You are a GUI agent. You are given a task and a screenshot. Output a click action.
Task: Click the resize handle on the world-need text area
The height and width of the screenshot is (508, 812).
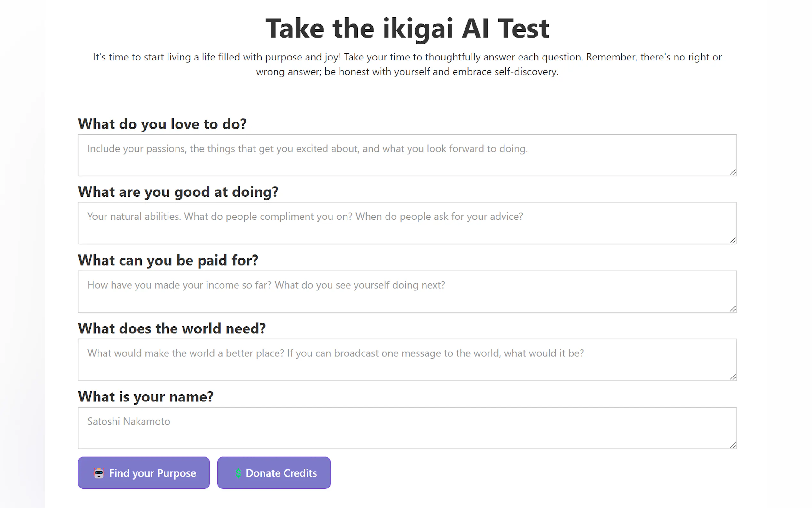tap(732, 377)
